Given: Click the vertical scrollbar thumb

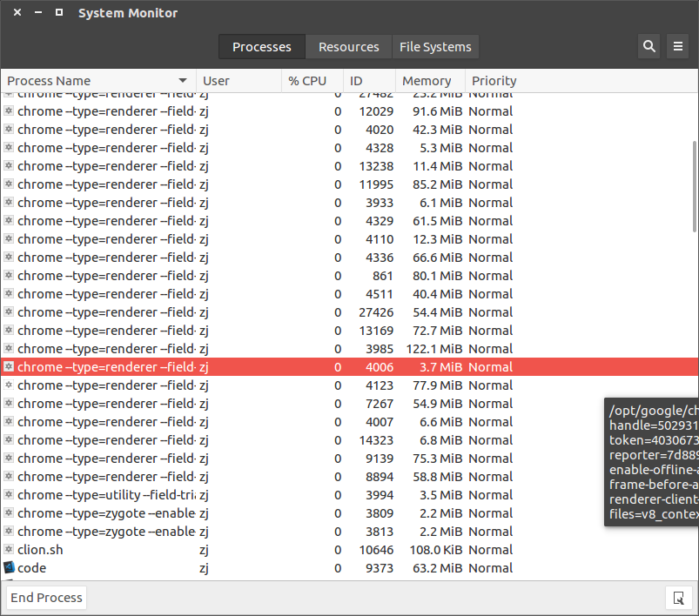Looking at the screenshot, I should point(694,186).
